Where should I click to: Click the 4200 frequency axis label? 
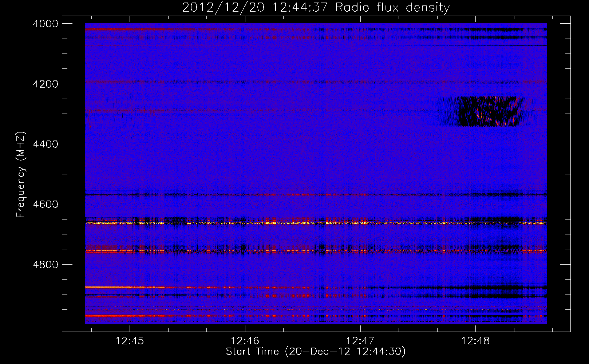pos(46,84)
